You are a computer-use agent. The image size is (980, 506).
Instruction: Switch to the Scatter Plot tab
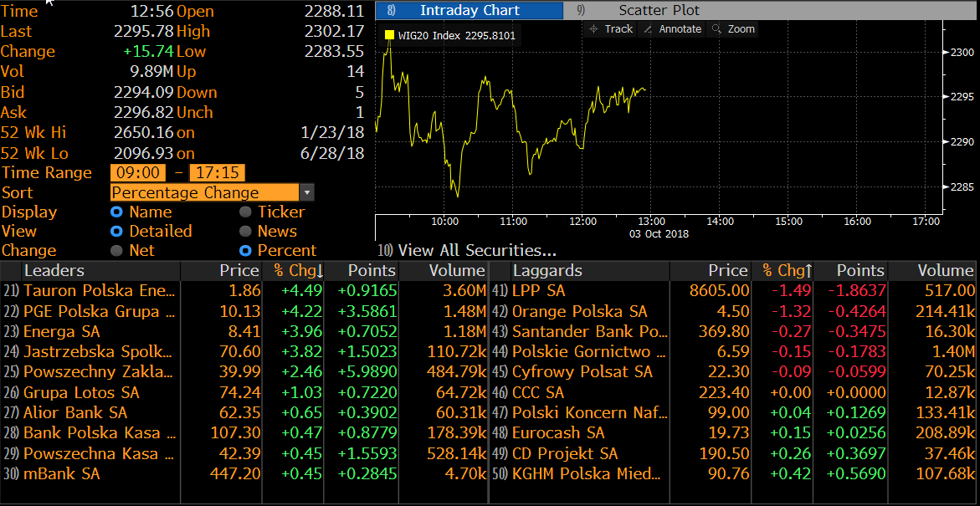(x=659, y=11)
